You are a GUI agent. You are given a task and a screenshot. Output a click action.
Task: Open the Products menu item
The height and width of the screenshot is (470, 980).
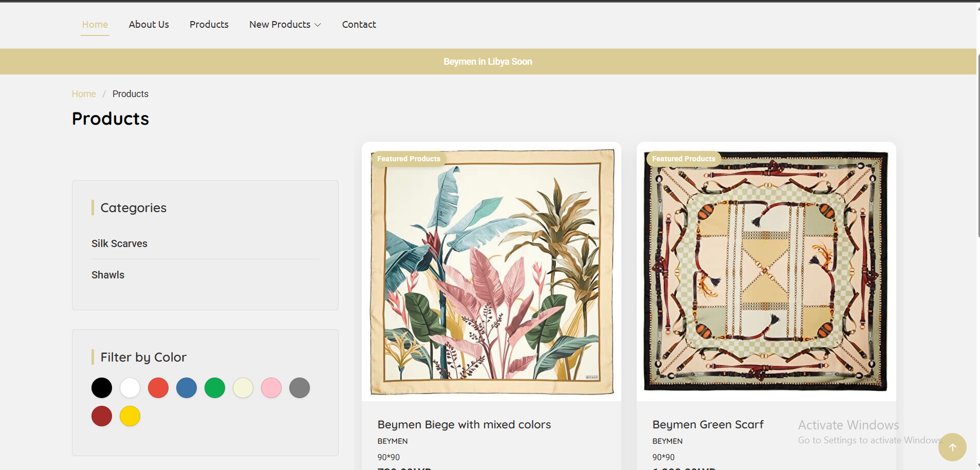click(x=209, y=25)
